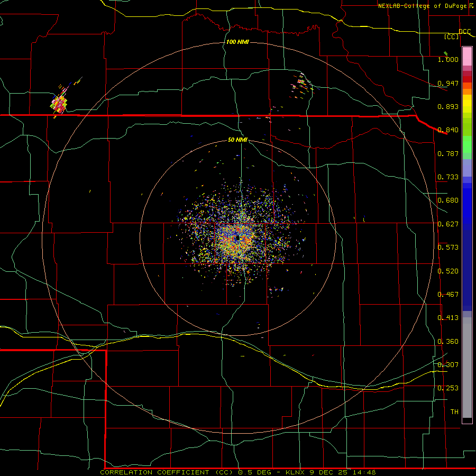This screenshot has height=476, width=476.
Task: Click the northwest echo cluster outside 100 NMI ring
Action: tap(59, 104)
